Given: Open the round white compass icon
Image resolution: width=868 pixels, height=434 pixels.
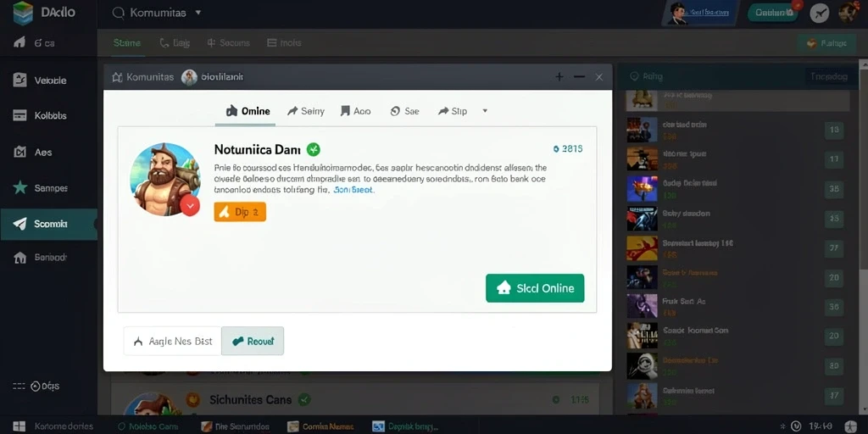Looking at the screenshot, I should [820, 13].
